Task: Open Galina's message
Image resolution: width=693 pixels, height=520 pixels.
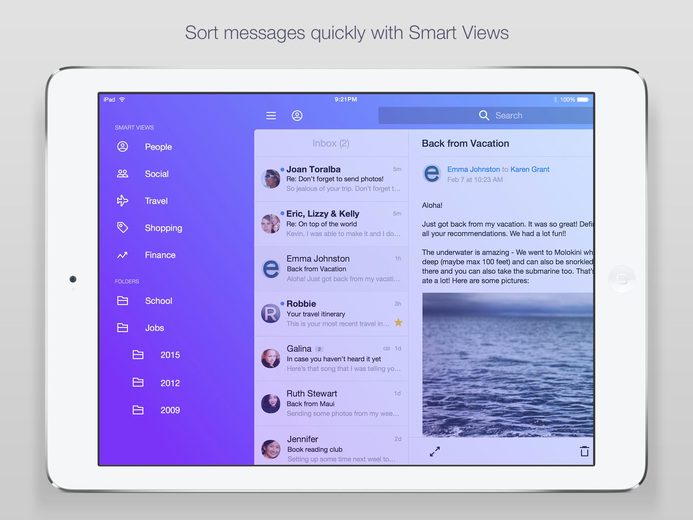Action: coord(331,358)
